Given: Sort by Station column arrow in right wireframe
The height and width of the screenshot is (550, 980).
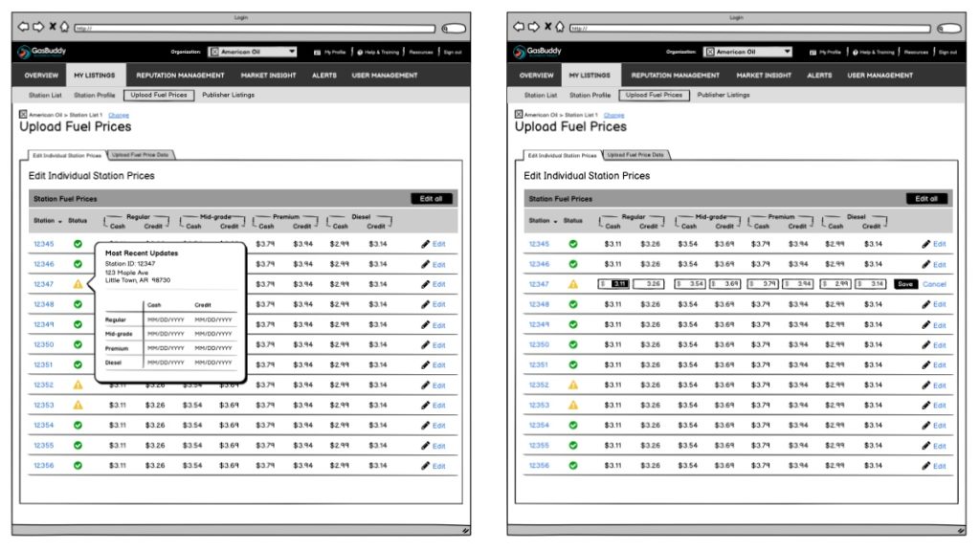Looking at the screenshot, I should (x=556, y=222).
